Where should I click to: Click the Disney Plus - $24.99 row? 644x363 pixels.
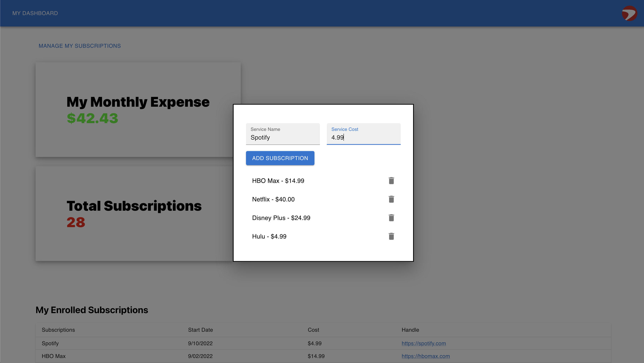[x=281, y=218]
